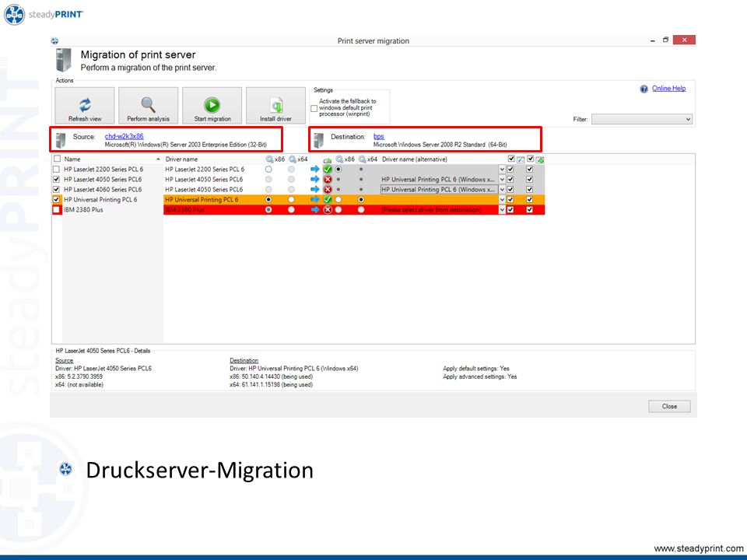Open driver dropdown in IBM 2380 Plus row
Screen dimensions: 747x560
coord(502,209)
